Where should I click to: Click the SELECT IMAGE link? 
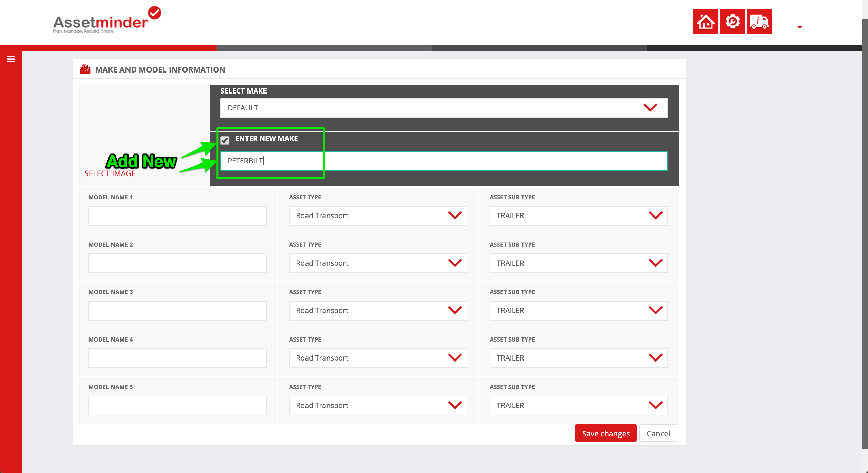[110, 173]
